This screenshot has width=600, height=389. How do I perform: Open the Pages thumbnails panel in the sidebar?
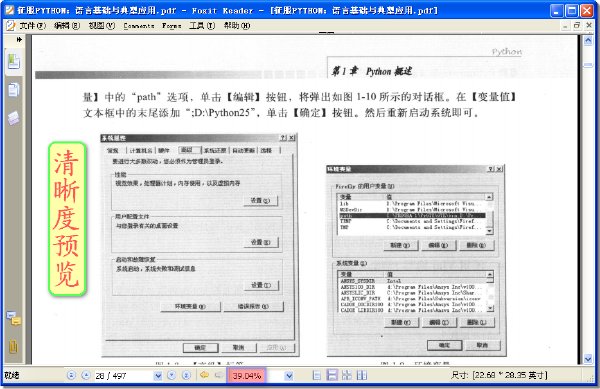tap(14, 90)
